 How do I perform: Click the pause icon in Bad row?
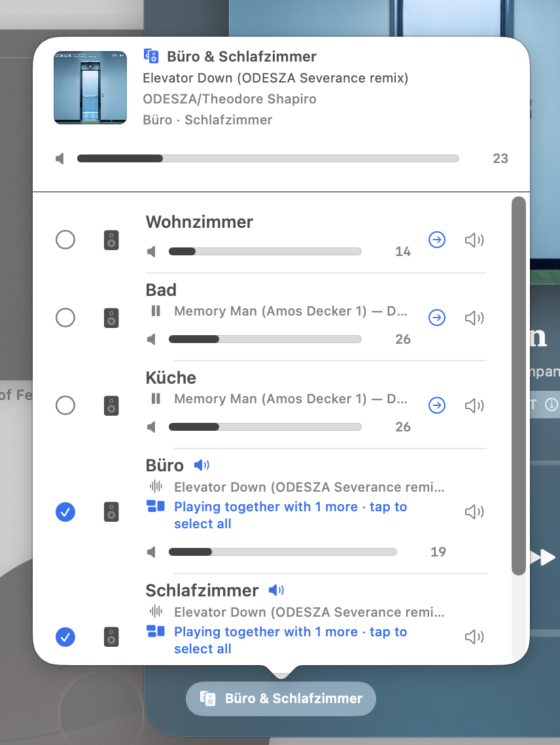[x=156, y=311]
